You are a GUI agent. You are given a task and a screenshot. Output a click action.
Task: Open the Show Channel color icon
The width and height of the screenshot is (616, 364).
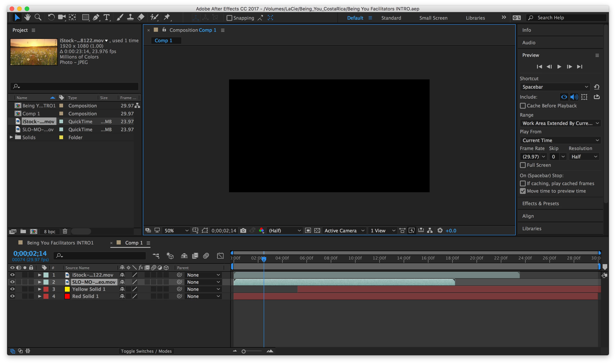tap(261, 230)
